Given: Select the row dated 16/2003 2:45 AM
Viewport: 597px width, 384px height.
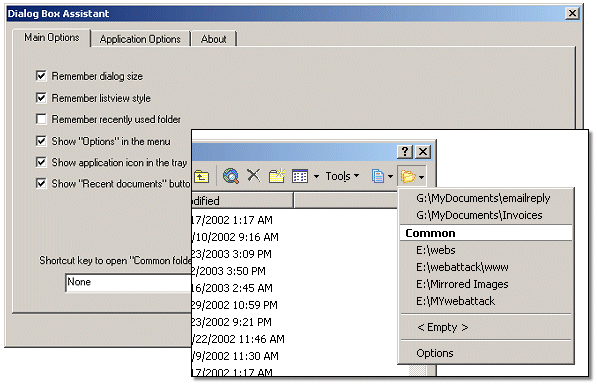Looking at the screenshot, I should (232, 288).
